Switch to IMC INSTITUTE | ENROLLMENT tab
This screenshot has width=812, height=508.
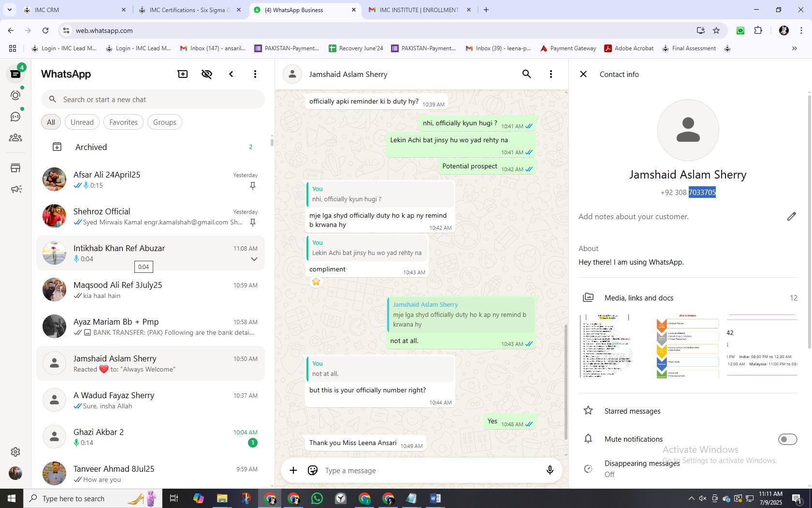click(x=419, y=10)
